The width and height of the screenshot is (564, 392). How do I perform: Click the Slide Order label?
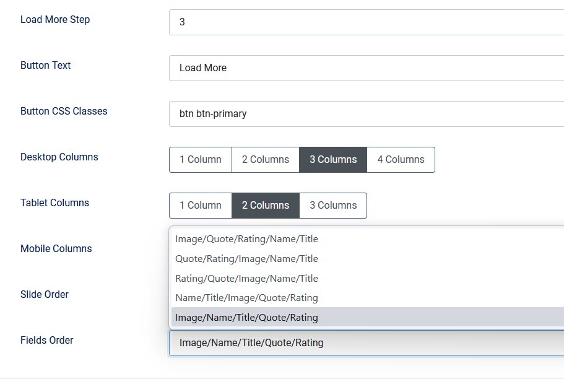(x=44, y=294)
